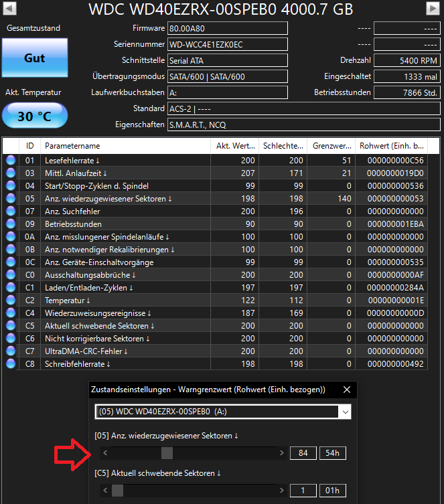Sort by the Schlechte... column header

pos(283,146)
